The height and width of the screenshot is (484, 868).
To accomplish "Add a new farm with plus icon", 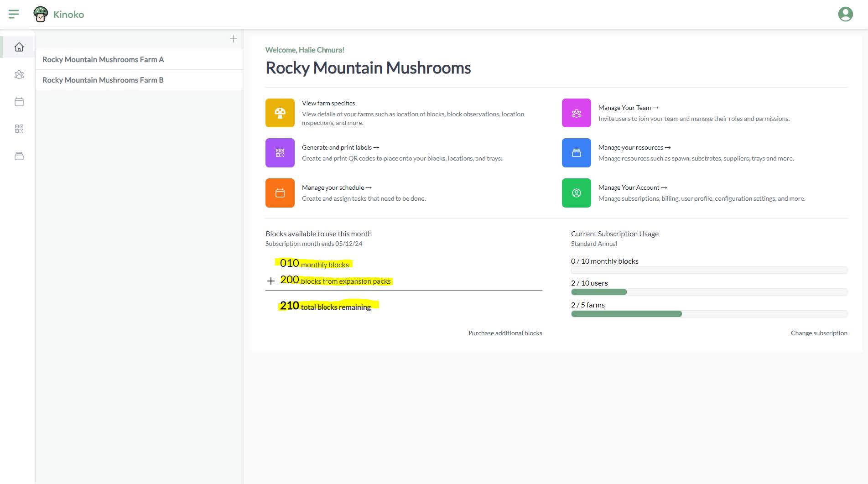I will 233,39.
